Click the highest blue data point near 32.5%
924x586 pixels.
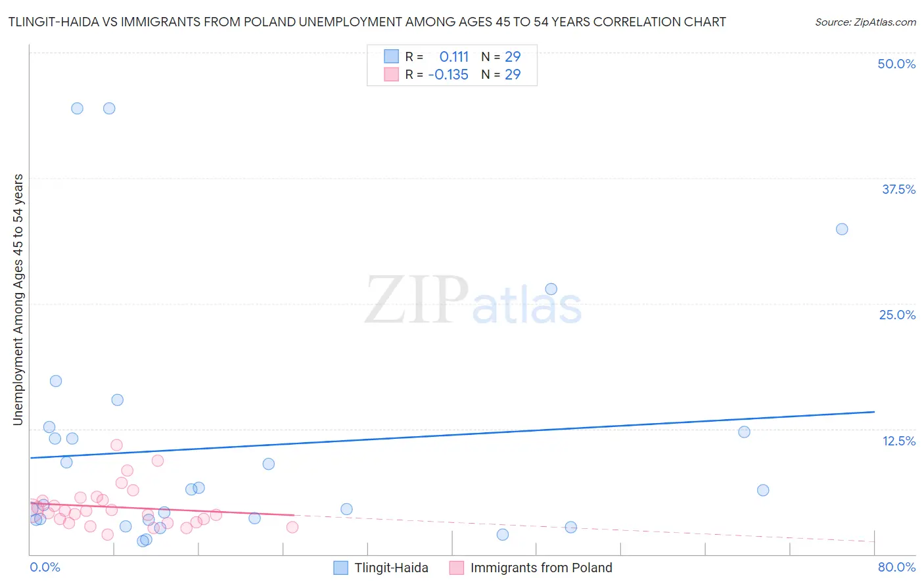click(842, 229)
